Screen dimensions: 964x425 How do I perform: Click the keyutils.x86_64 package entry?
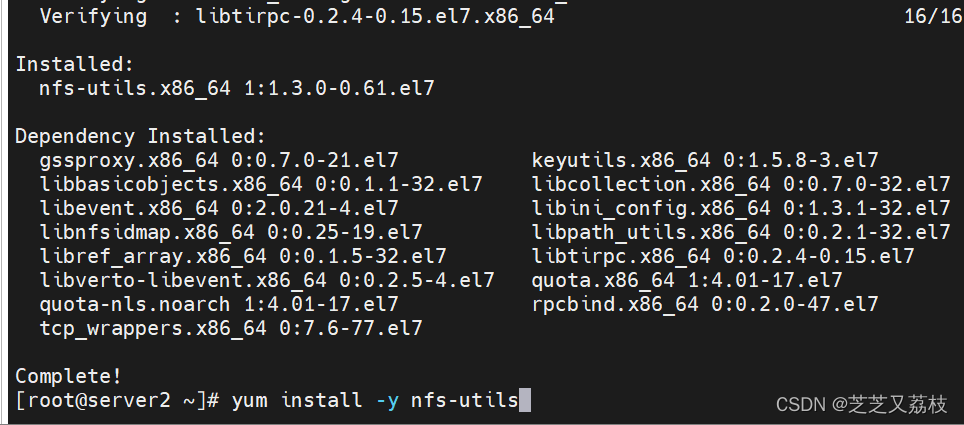tap(705, 160)
